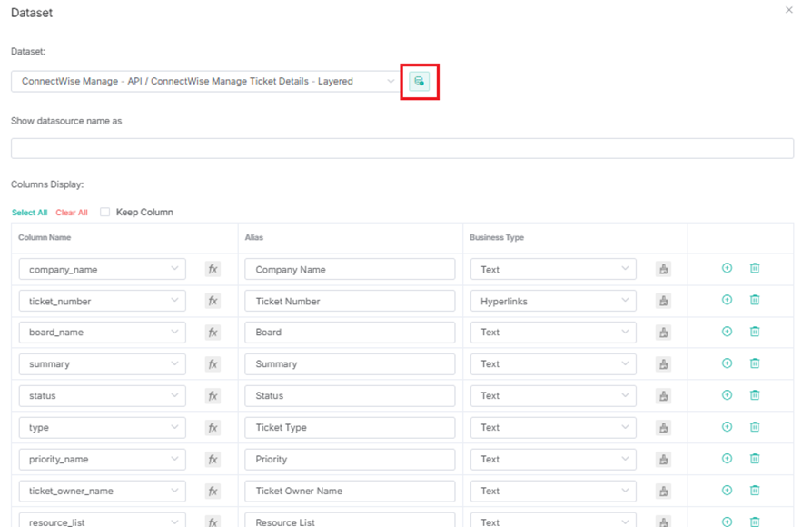Open the Hyperlinks business type dropdown
This screenshot has height=527, width=812.
552,301
